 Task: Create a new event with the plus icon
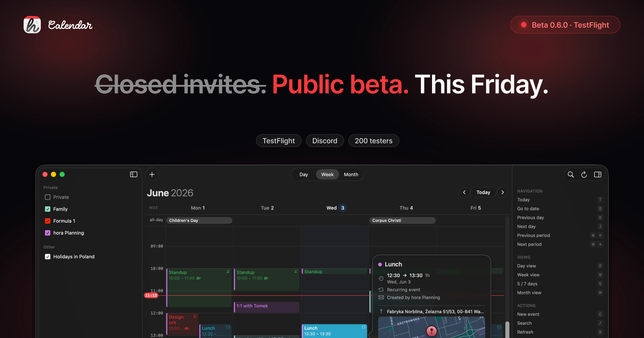(x=152, y=174)
